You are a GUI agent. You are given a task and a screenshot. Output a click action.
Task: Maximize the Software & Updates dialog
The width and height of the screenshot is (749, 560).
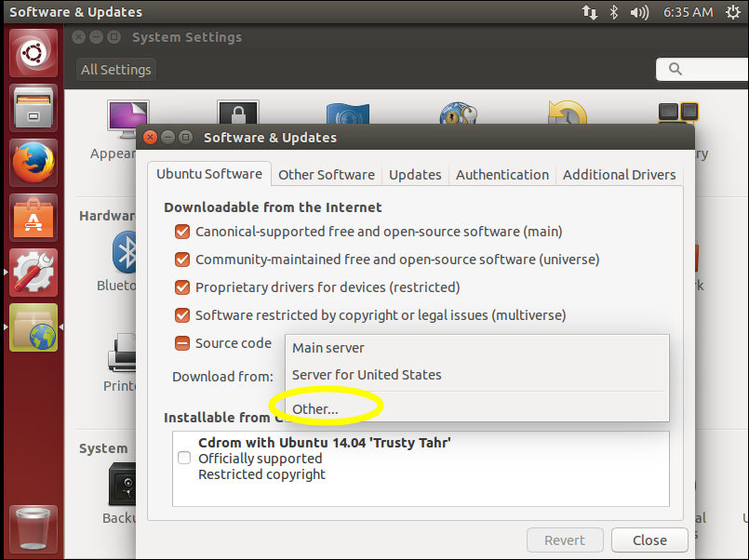(185, 138)
